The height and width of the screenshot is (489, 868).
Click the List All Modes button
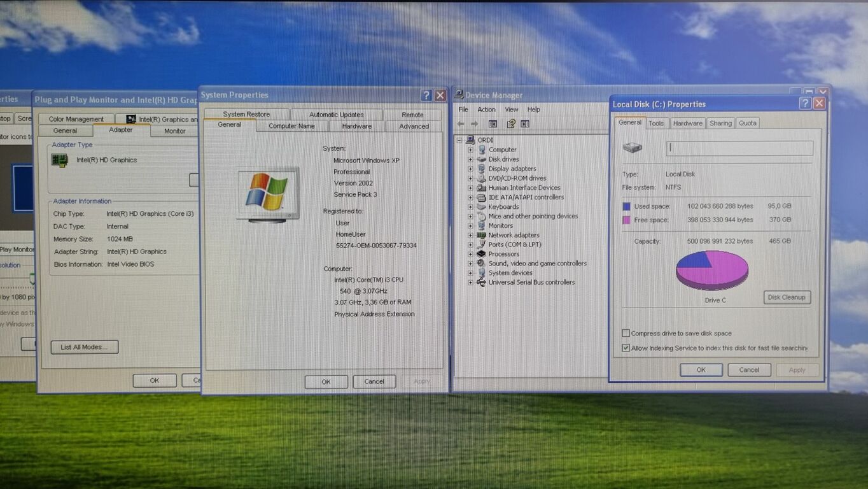point(85,347)
